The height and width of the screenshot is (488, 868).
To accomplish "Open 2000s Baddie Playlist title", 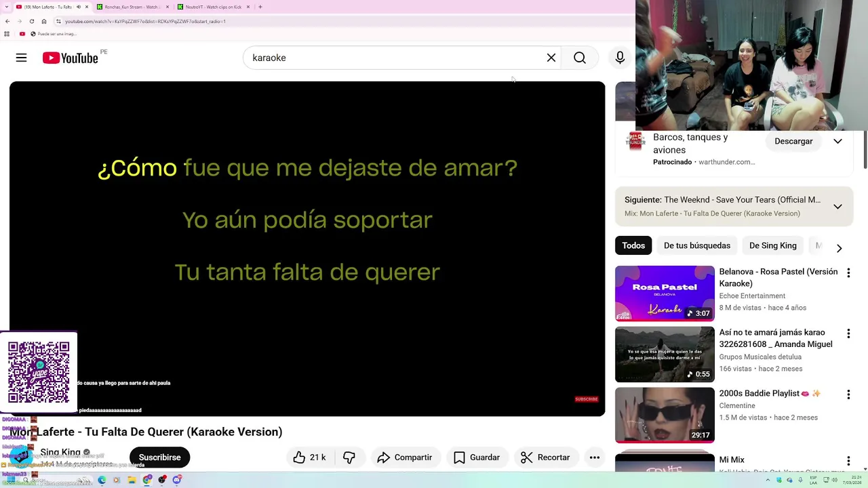I will tap(770, 393).
